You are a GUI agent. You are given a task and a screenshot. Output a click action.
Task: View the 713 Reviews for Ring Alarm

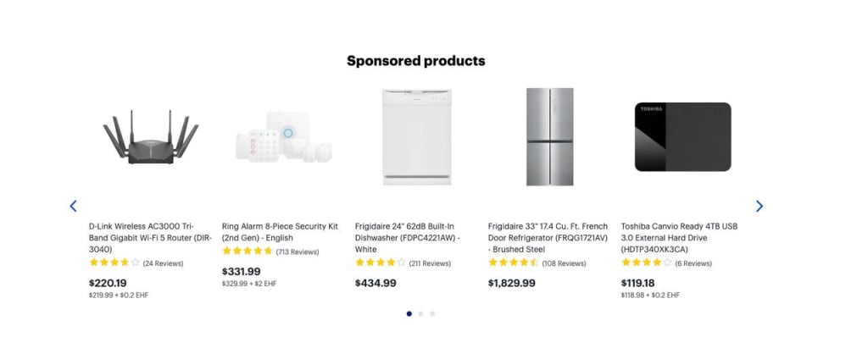(298, 252)
